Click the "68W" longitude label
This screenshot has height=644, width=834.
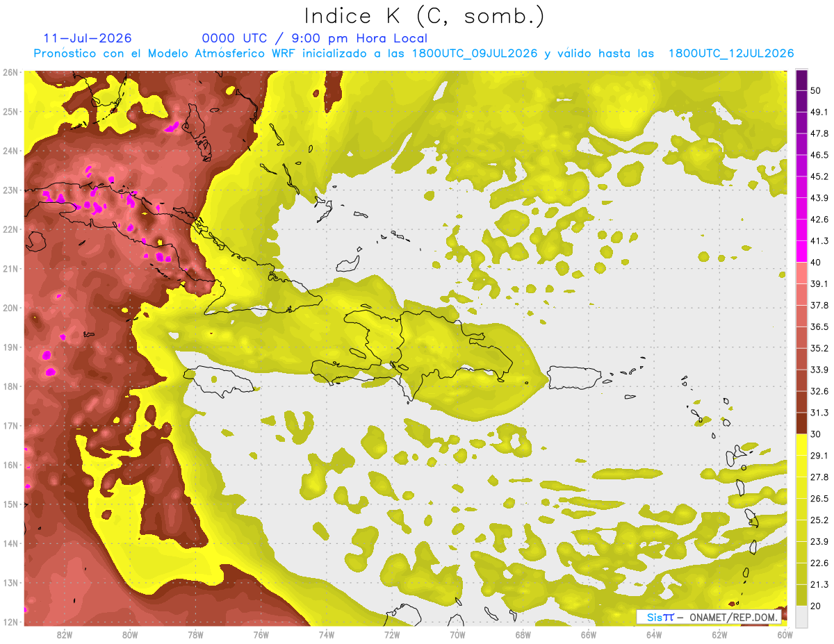pos(523,635)
